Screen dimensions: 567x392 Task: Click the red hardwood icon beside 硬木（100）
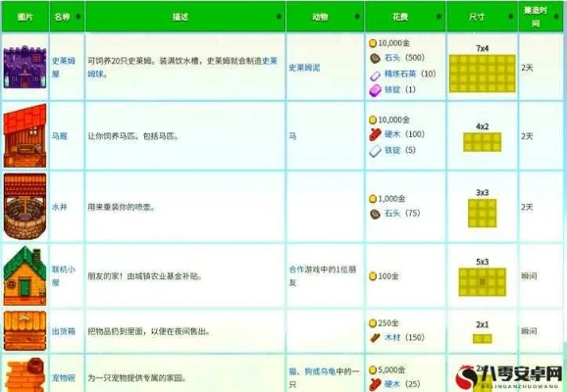375,135
